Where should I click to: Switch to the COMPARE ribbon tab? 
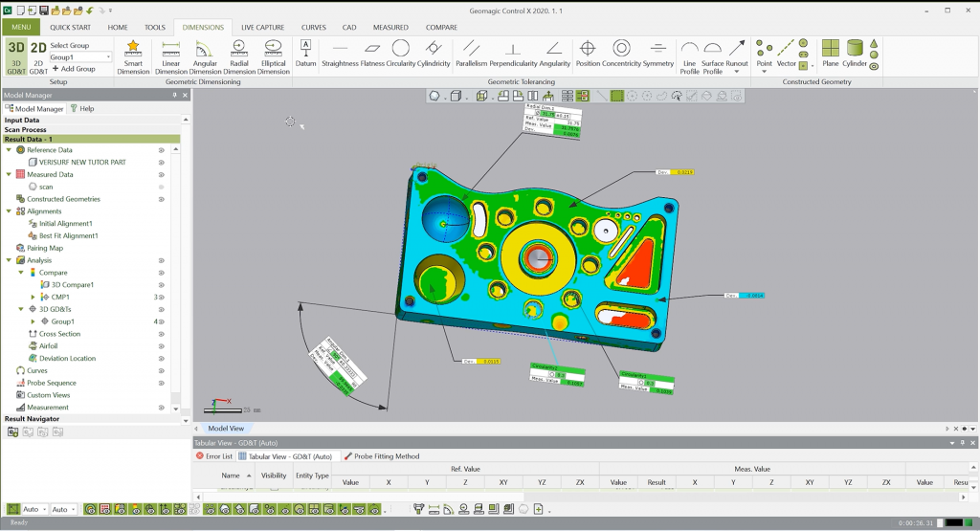(x=441, y=28)
